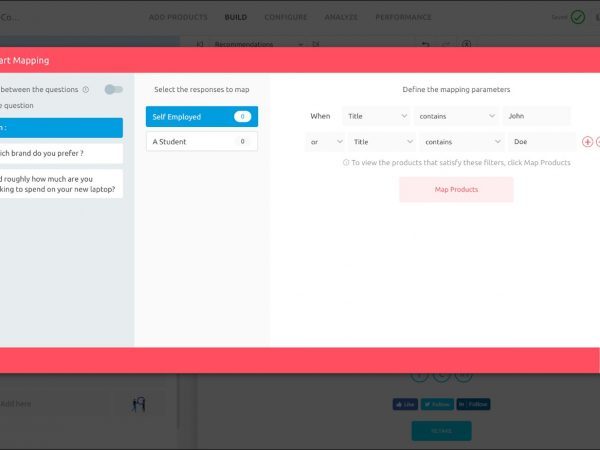Screen dimensions: 600x450
Task: Click the add filter row plus icon
Action: point(587,142)
